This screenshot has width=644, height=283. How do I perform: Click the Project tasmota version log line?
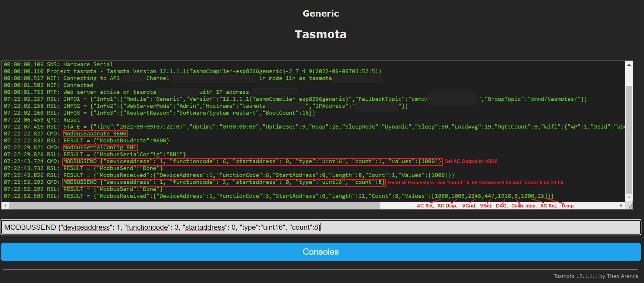193,71
